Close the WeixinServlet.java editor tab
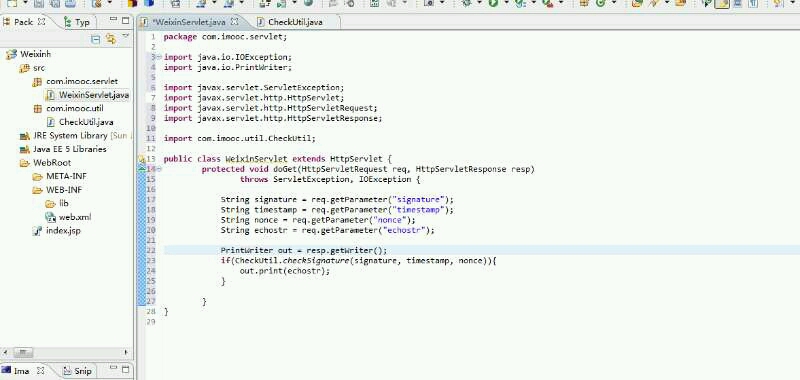 [235, 22]
